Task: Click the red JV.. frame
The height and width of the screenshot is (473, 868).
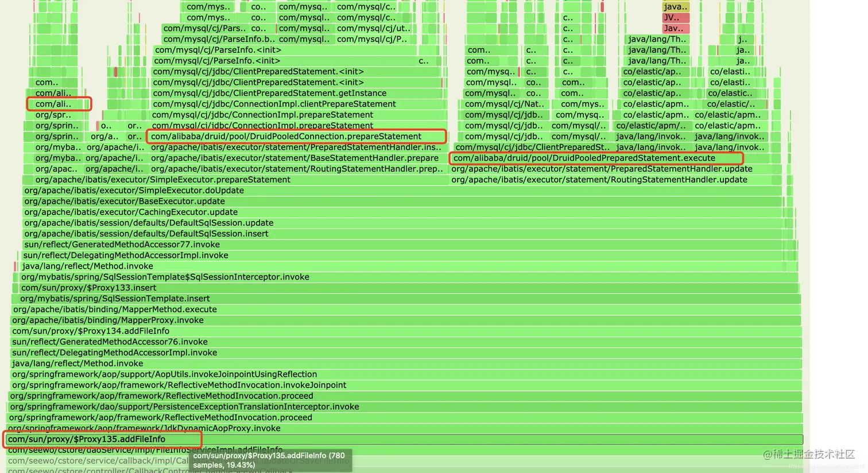Action: [675, 17]
